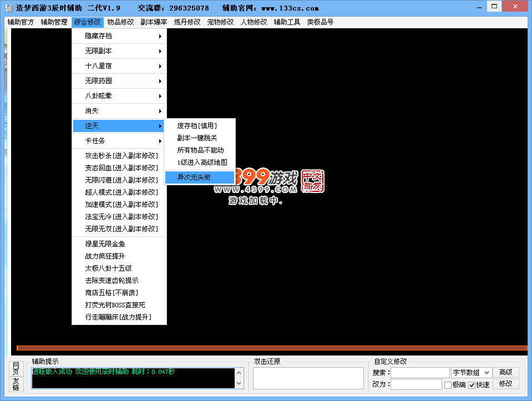Choose 加速模式[进入副本修改]
Image resolution: width=532 pixels, height=401 pixels.
pyautogui.click(x=119, y=204)
